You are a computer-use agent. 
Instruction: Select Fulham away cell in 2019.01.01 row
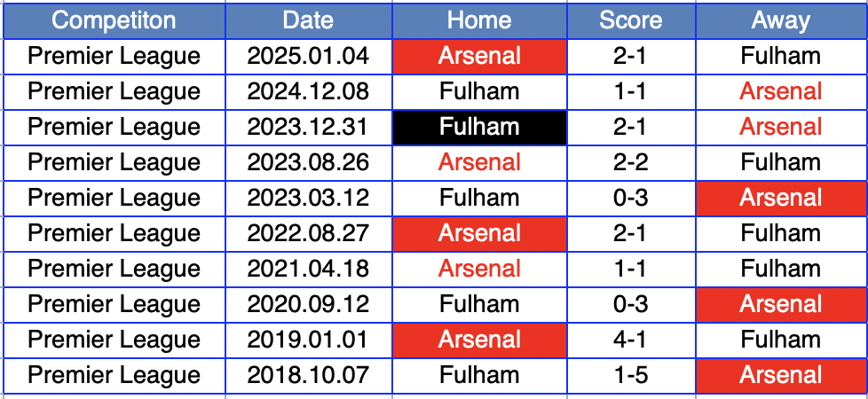pyautogui.click(x=781, y=340)
